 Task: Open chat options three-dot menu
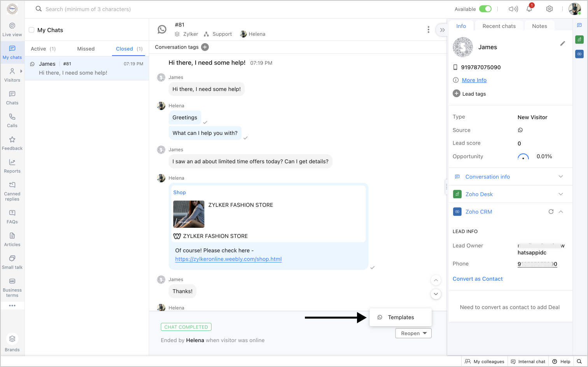coord(428,30)
